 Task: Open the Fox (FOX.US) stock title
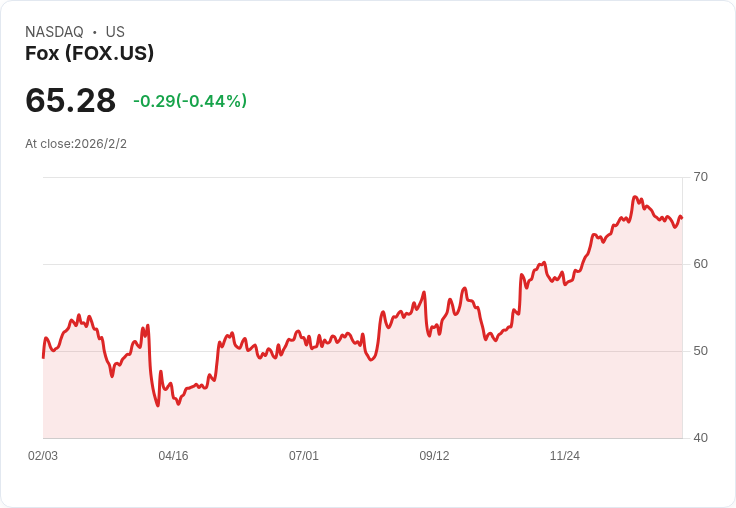[x=89, y=54]
